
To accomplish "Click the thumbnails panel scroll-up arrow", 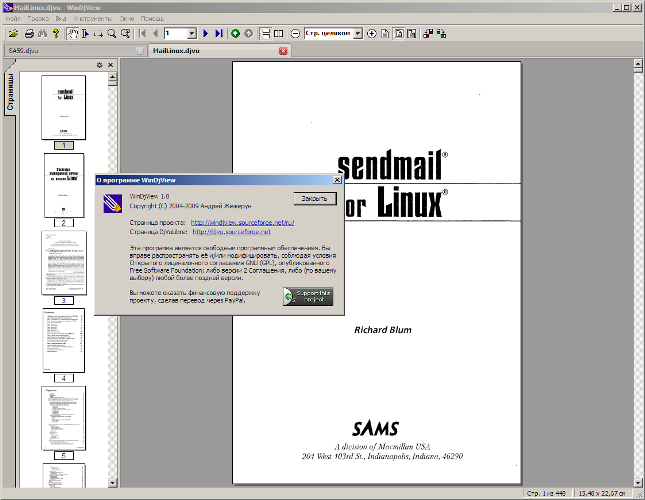I will [112, 77].
